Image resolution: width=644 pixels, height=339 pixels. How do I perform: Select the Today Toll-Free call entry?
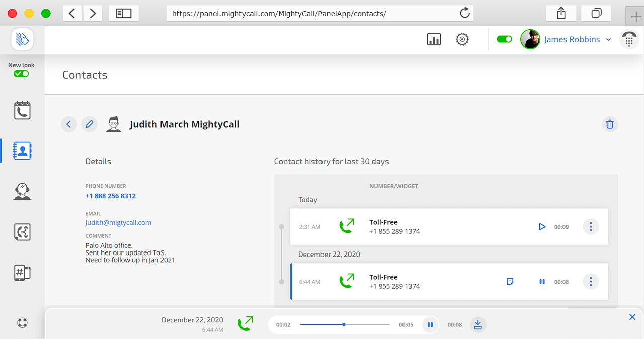click(x=449, y=227)
